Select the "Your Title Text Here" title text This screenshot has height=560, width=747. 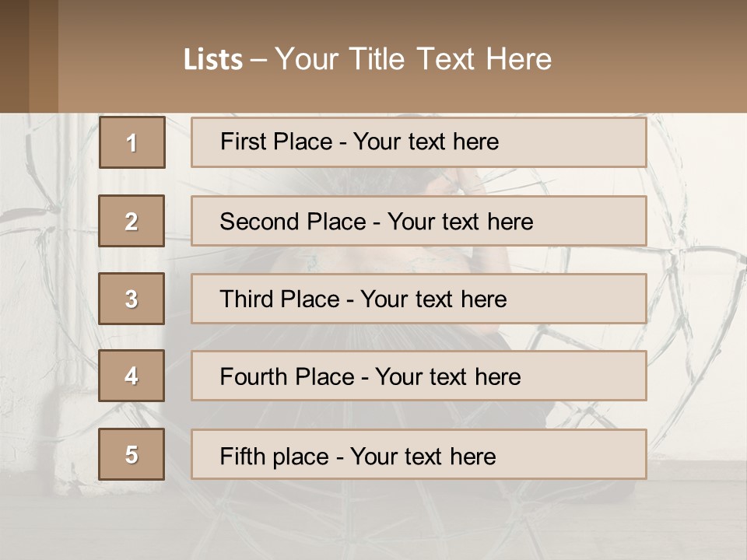413,59
